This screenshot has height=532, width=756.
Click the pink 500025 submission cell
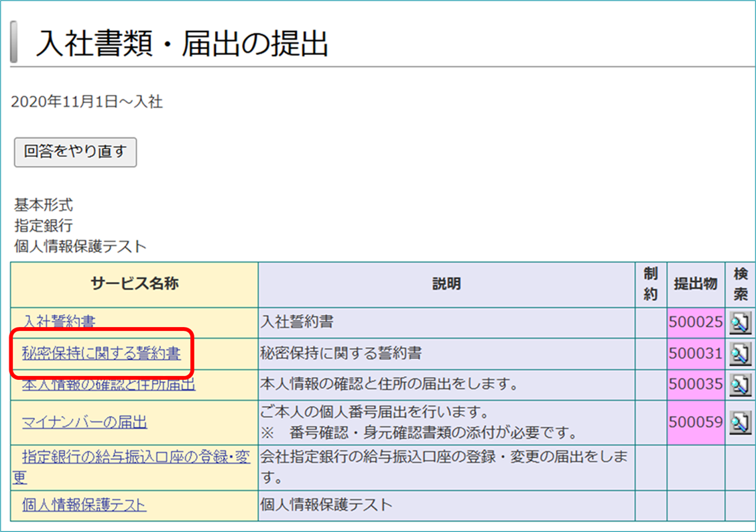(x=696, y=323)
